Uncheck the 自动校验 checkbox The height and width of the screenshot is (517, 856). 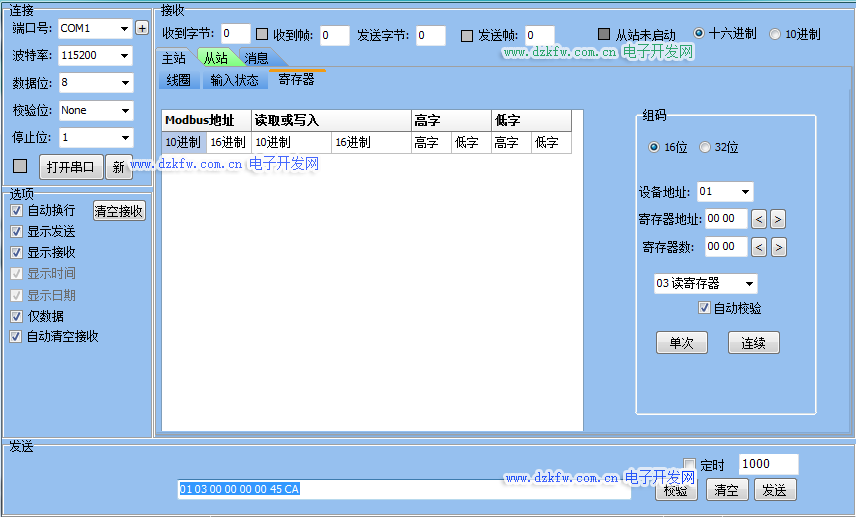(x=705, y=308)
